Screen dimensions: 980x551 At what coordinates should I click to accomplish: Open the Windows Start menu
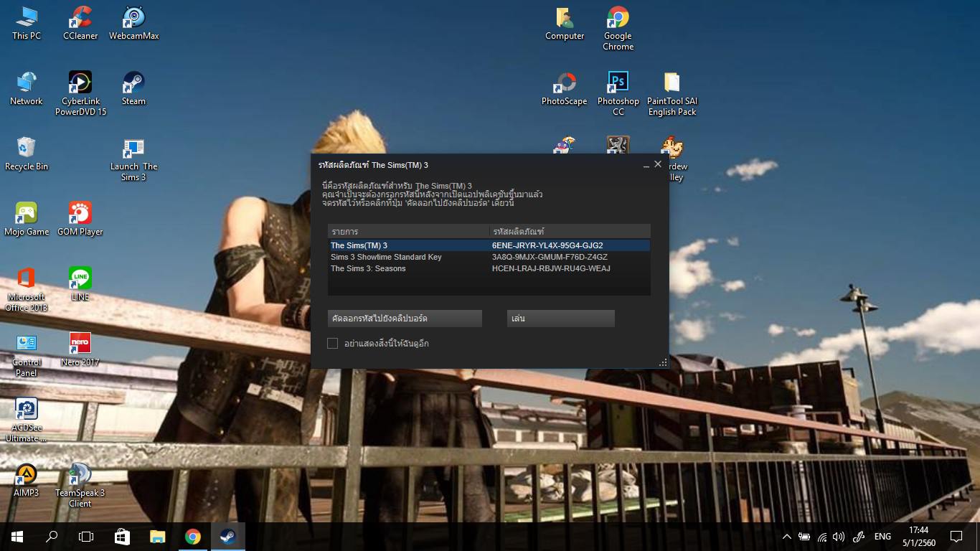pos(17,537)
